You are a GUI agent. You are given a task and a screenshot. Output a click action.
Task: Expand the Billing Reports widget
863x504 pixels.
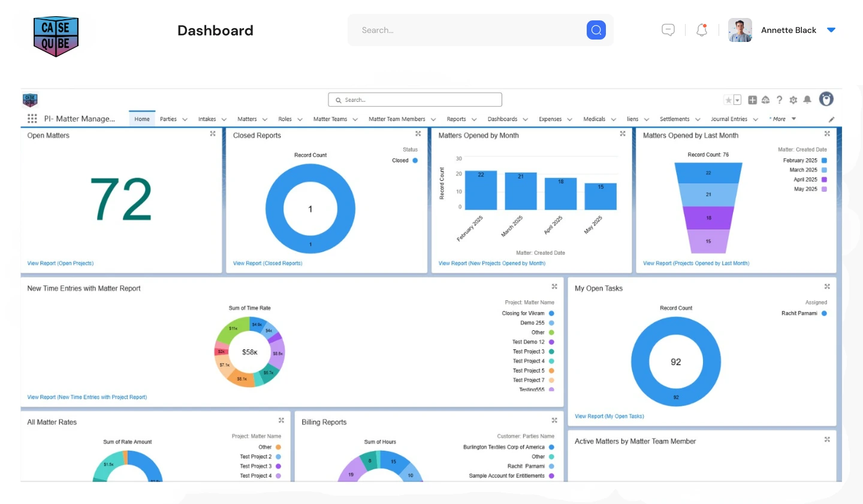point(554,420)
